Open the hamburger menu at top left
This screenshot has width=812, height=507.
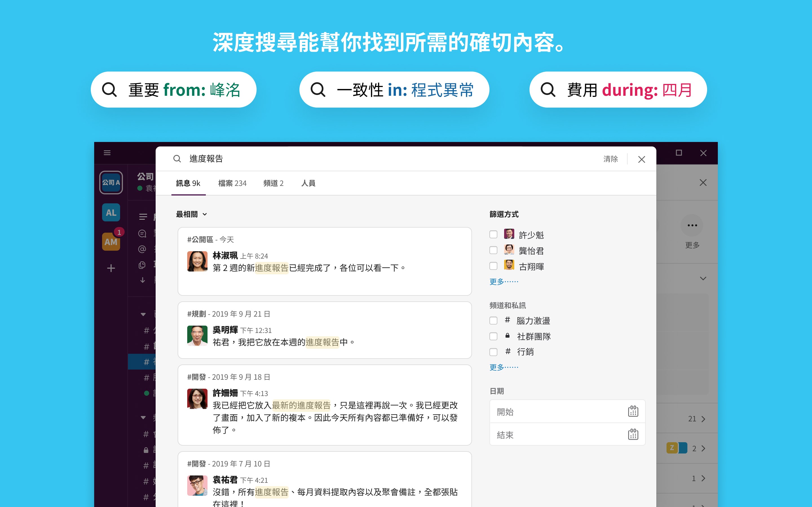tap(107, 153)
